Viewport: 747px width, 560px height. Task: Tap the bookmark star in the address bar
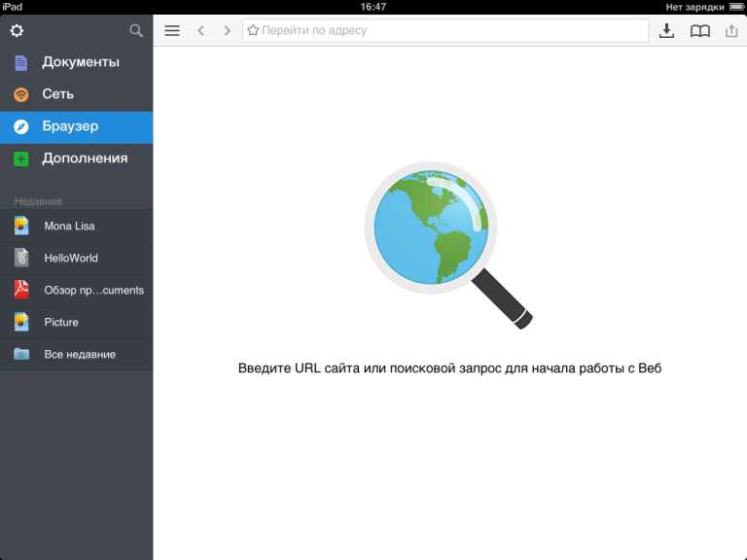coord(253,30)
